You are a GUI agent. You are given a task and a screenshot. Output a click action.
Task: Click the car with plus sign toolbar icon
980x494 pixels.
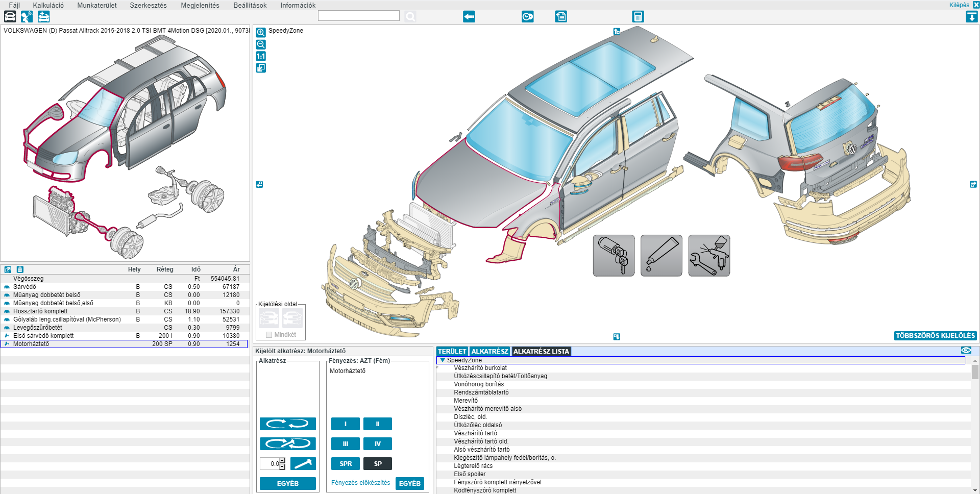(x=44, y=16)
